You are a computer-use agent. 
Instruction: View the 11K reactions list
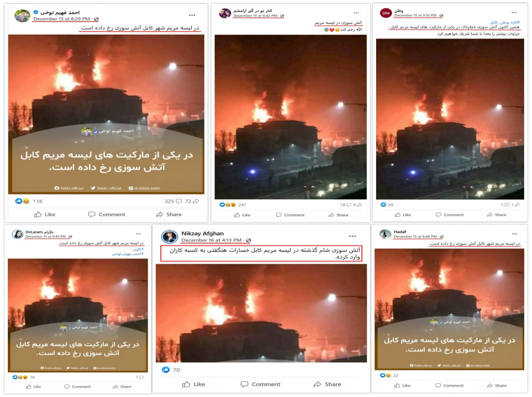tap(29, 201)
